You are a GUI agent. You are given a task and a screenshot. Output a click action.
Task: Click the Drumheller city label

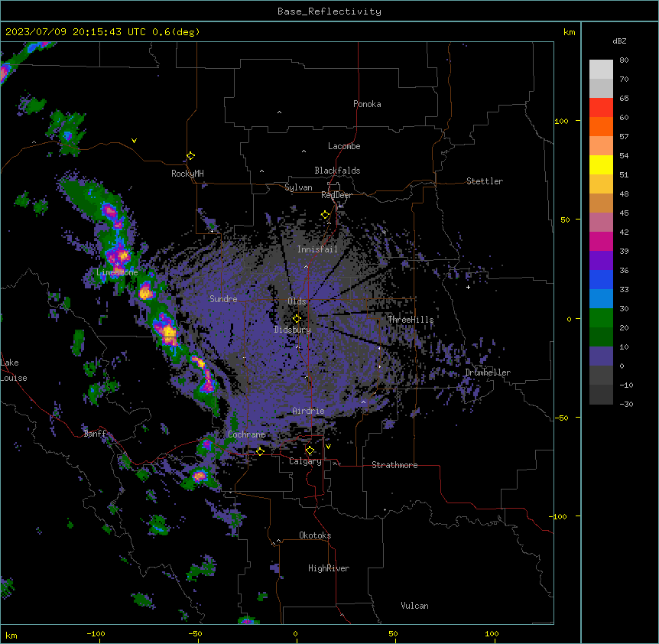[488, 372]
